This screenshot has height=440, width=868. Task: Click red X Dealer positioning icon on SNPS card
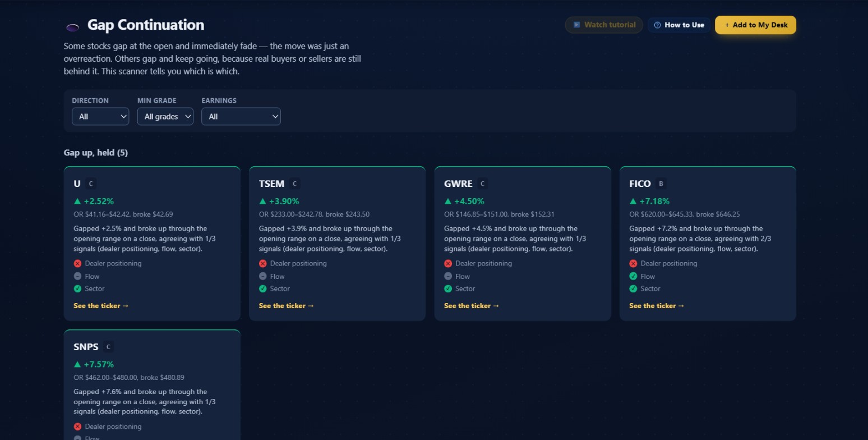coord(77,427)
